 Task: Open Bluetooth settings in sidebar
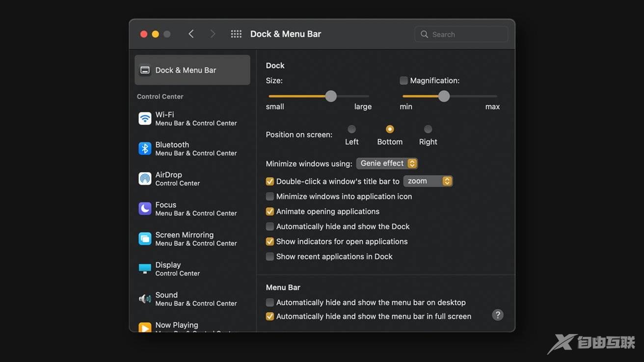pos(192,149)
